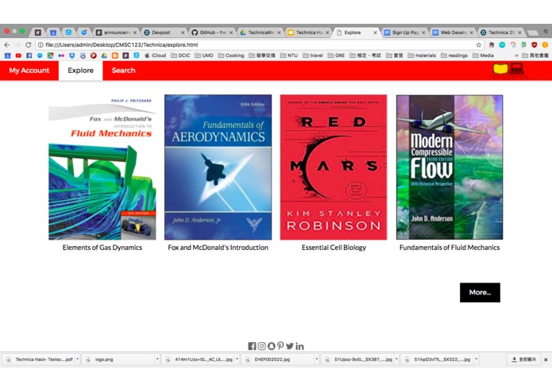Screen dimensions: 552x392
Task: Reload the Explore page
Action: click(28, 44)
